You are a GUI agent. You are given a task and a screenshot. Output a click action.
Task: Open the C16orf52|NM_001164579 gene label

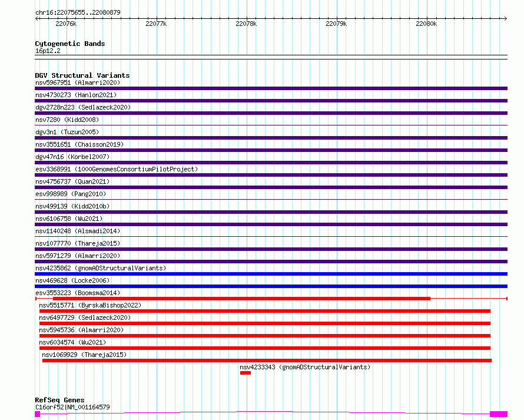(72, 407)
